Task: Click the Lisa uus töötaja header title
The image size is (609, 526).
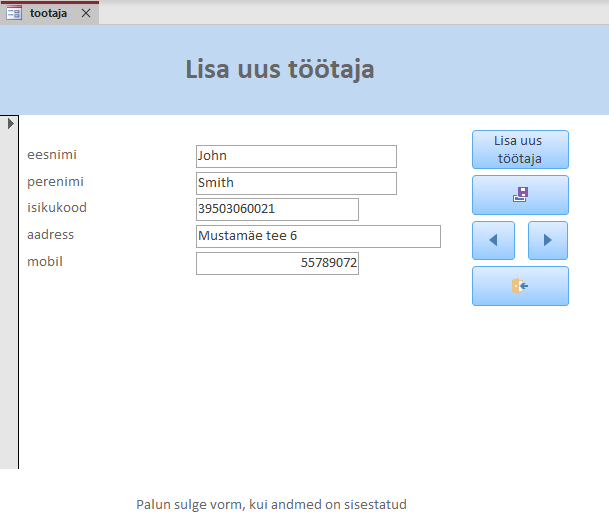Action: (x=280, y=70)
